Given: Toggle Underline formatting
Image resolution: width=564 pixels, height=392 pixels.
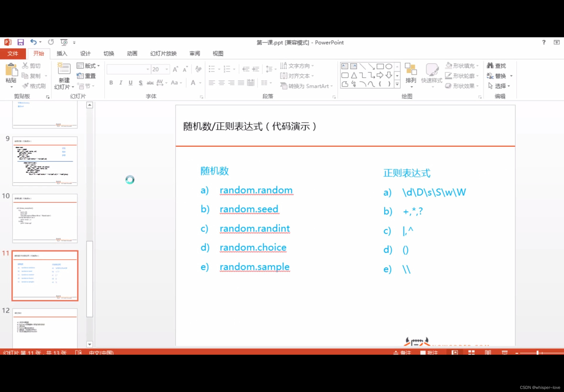Looking at the screenshot, I should 130,82.
